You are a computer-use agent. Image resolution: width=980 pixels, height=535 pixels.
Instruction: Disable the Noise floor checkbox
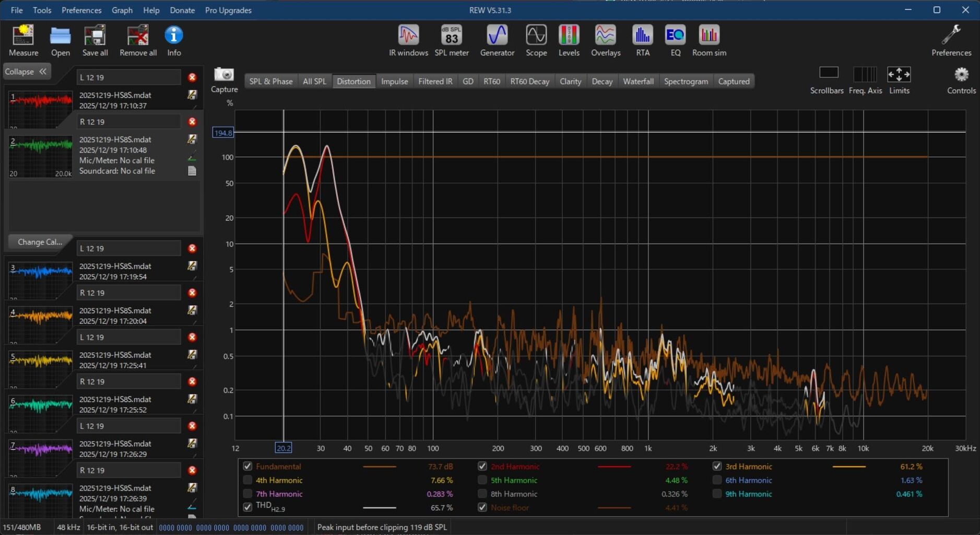click(x=482, y=507)
